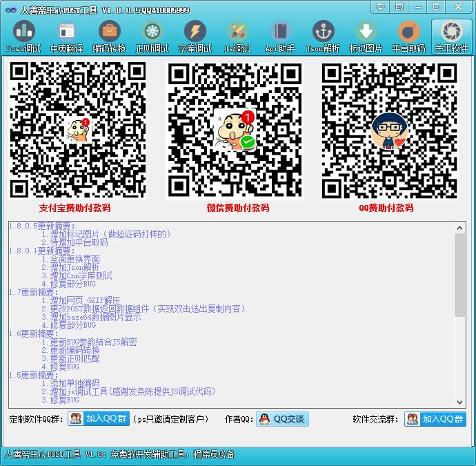Click the 微信赞助付款码 label

tap(238, 208)
